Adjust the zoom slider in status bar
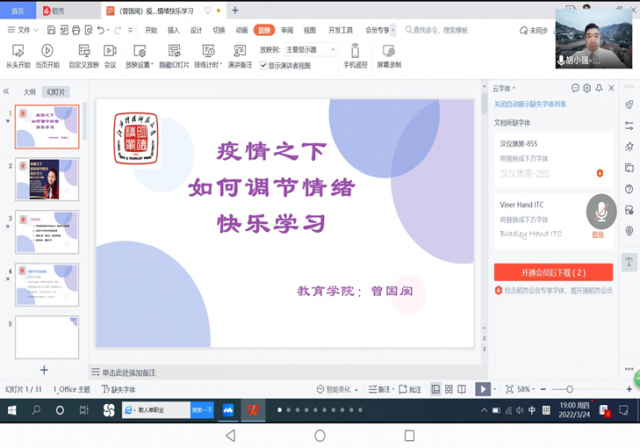 point(570,389)
